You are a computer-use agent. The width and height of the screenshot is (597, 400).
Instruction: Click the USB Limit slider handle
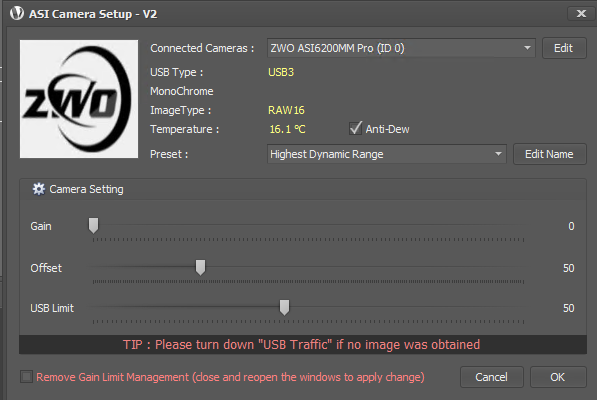coord(284,308)
